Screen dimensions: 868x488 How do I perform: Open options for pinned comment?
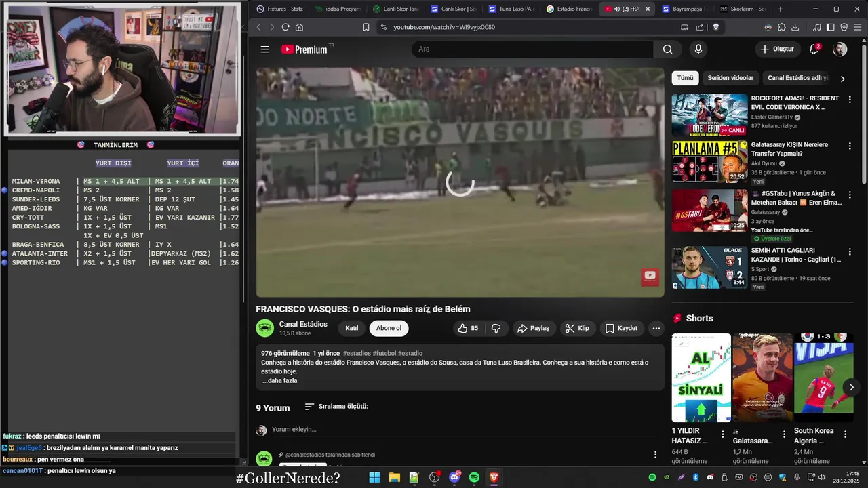[655, 455]
